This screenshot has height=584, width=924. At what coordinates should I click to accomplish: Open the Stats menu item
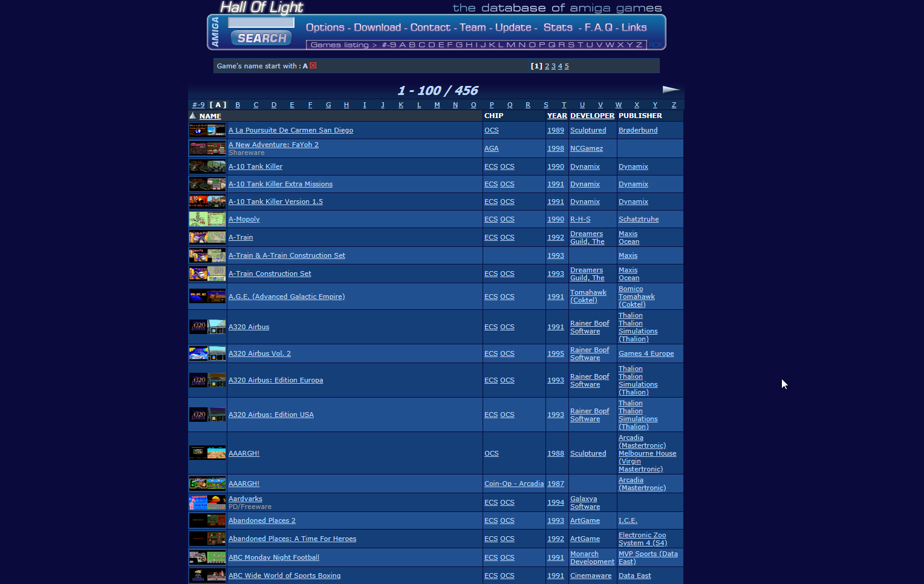[558, 27]
